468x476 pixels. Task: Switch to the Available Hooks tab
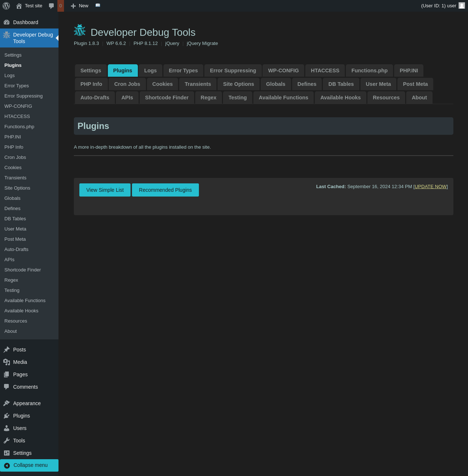point(340,98)
